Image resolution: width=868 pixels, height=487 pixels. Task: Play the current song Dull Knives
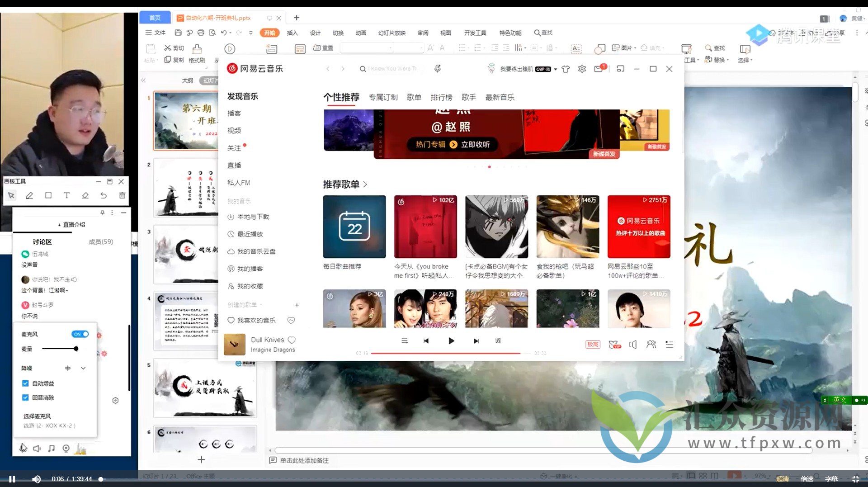(x=451, y=341)
